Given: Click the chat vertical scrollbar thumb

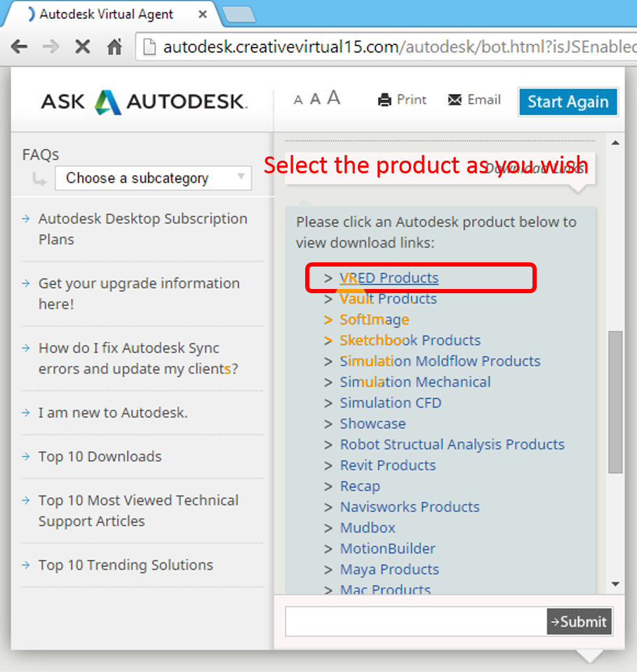Looking at the screenshot, I should 615,402.
